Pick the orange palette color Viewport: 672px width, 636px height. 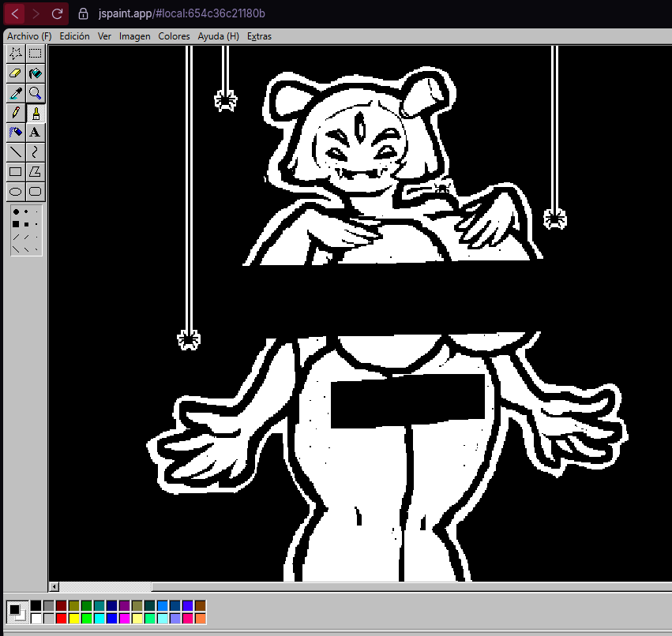pos(201,619)
